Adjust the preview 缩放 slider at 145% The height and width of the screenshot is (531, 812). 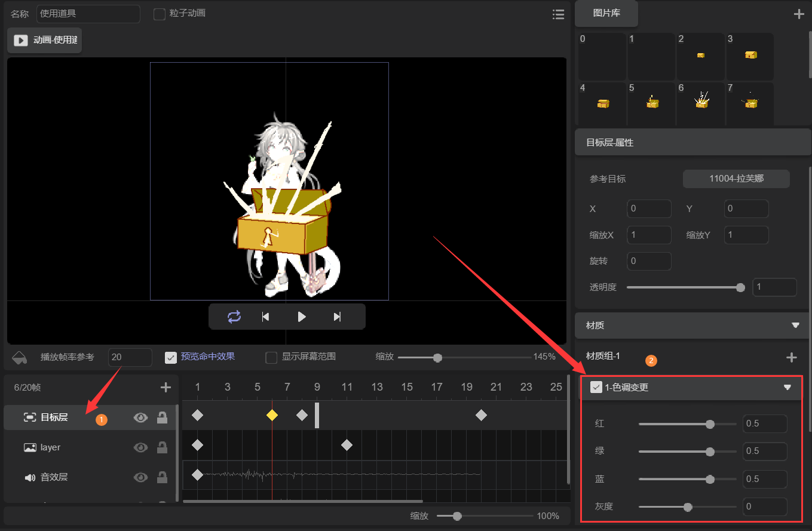(x=464, y=358)
